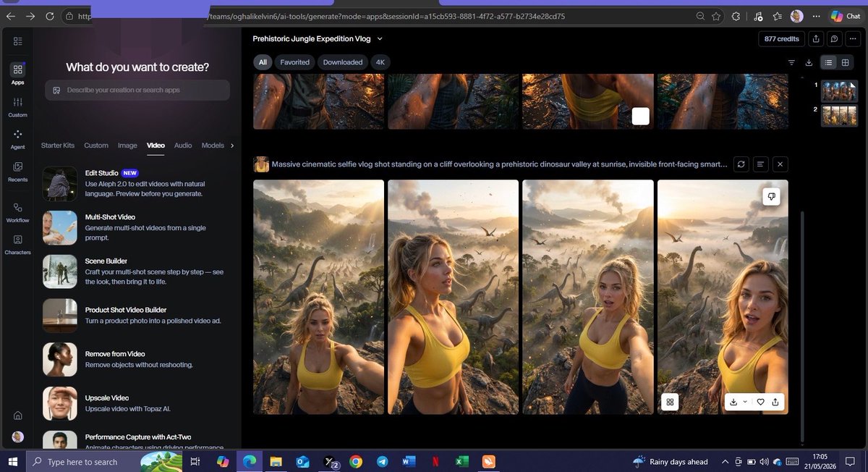This screenshot has height=472, width=868.
Task: Open Copilot Chat in the browser
Action: [x=845, y=16]
